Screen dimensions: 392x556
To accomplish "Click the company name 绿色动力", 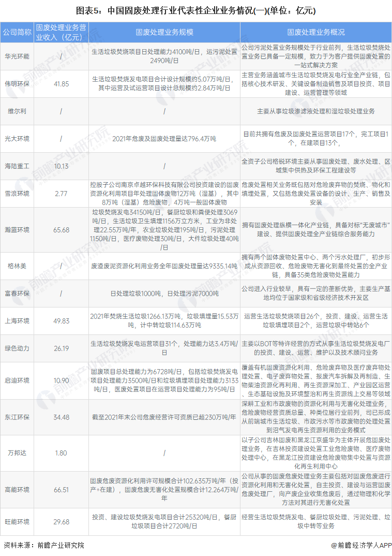I will click(x=17, y=348).
